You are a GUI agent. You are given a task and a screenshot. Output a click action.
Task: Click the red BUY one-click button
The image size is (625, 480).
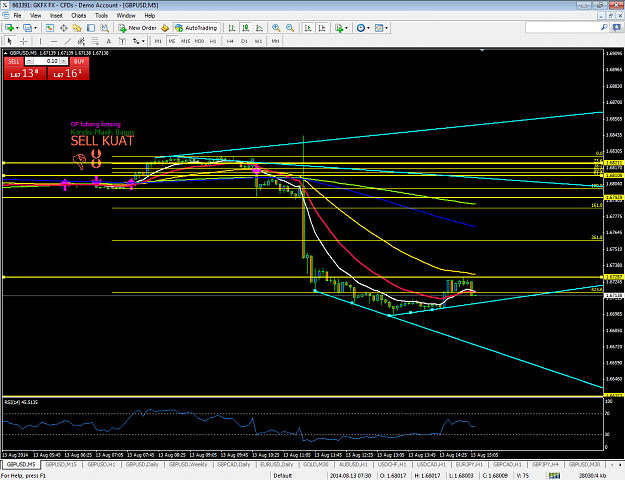point(79,61)
